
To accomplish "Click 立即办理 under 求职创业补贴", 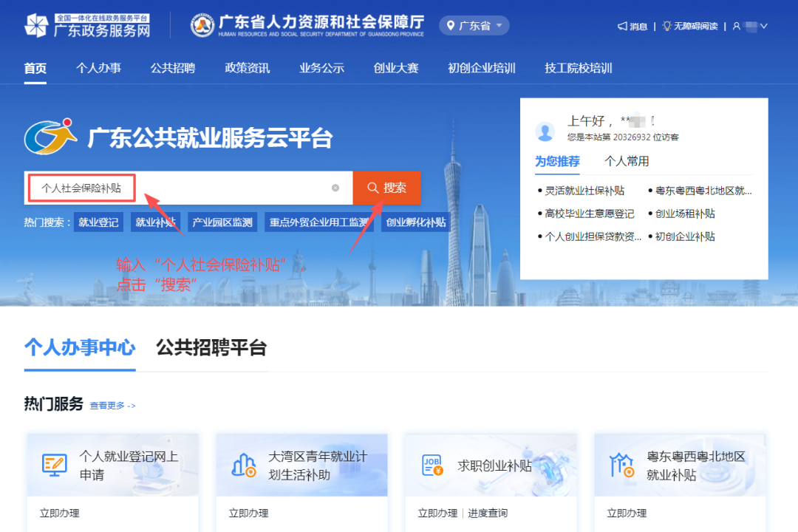I will point(437,514).
